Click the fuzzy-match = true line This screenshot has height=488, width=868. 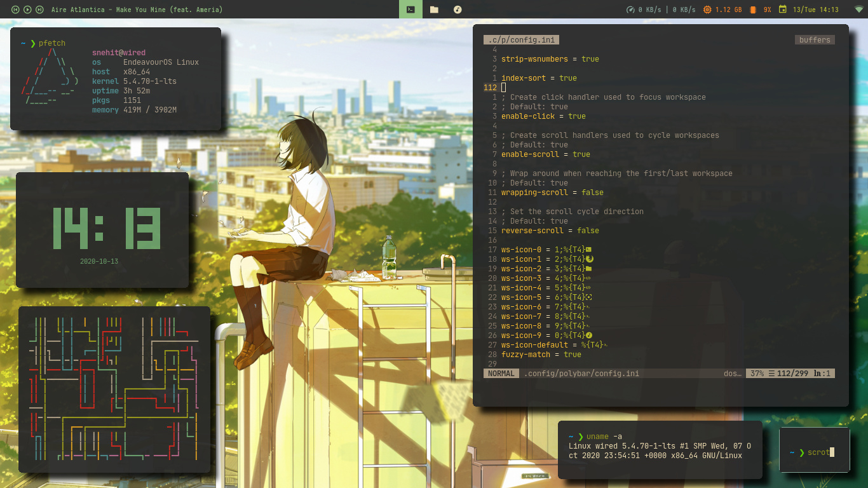[x=541, y=355]
